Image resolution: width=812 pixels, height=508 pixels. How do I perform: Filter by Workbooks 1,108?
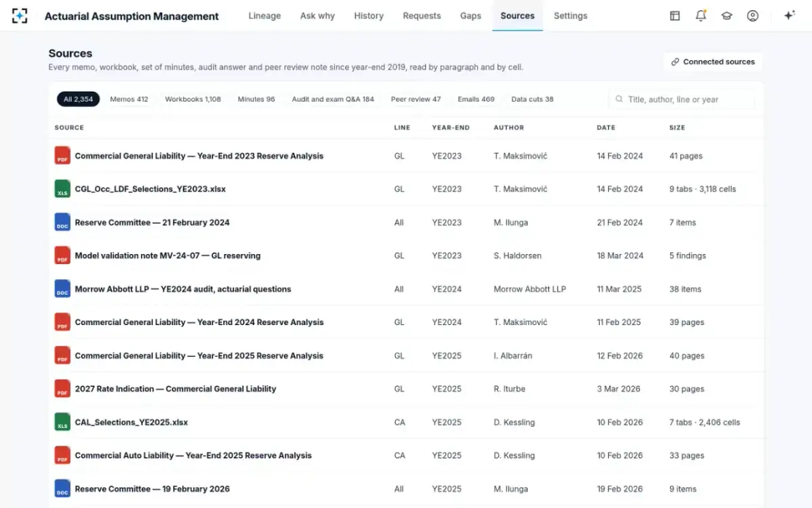[193, 99]
